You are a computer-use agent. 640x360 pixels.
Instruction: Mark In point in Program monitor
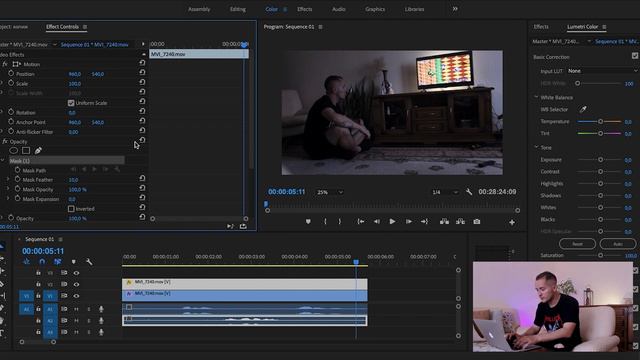(x=325, y=222)
